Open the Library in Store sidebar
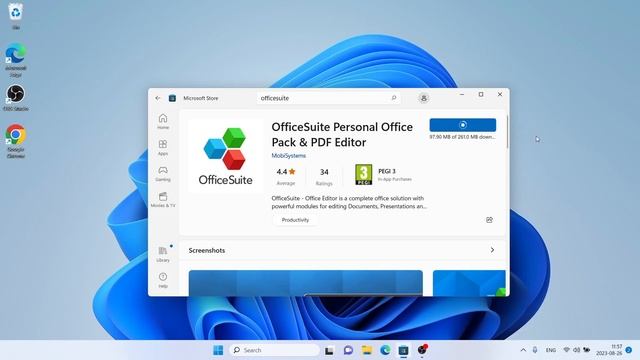This screenshot has width=640, height=360. pyautogui.click(x=163, y=254)
